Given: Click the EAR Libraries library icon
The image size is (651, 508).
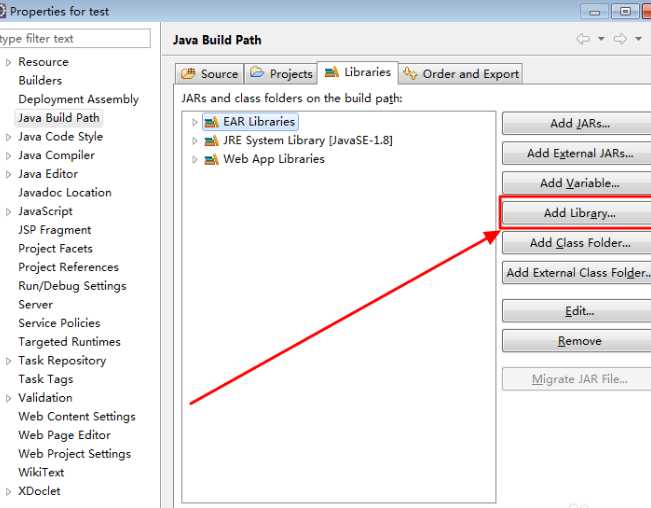Looking at the screenshot, I should pyautogui.click(x=211, y=122).
